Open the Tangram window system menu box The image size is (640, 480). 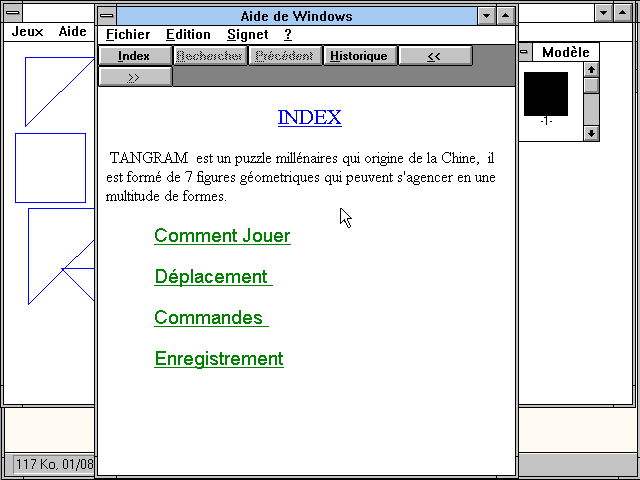(13, 13)
